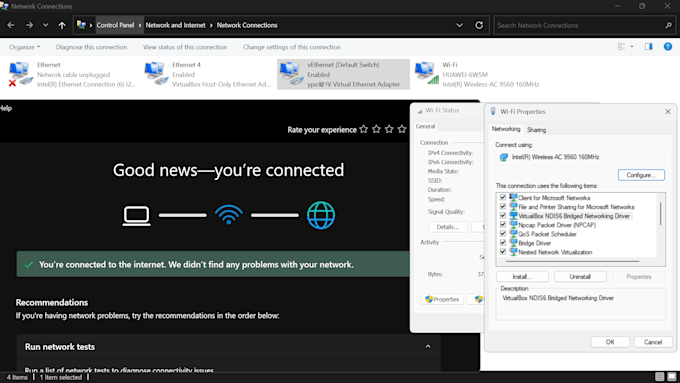Select the Ethernet 4 adapter icon
Image resolution: width=680 pixels, height=383 pixels.
pyautogui.click(x=156, y=74)
